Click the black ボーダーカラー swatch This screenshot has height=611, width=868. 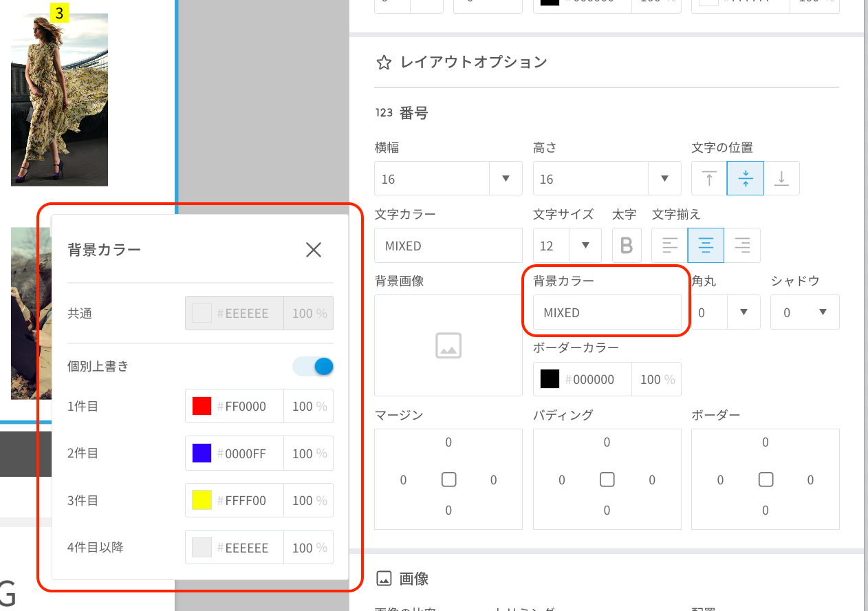point(550,379)
